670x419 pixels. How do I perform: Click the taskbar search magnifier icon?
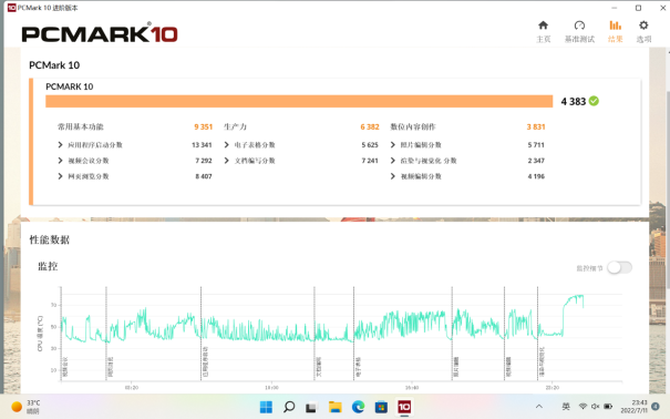(x=288, y=407)
